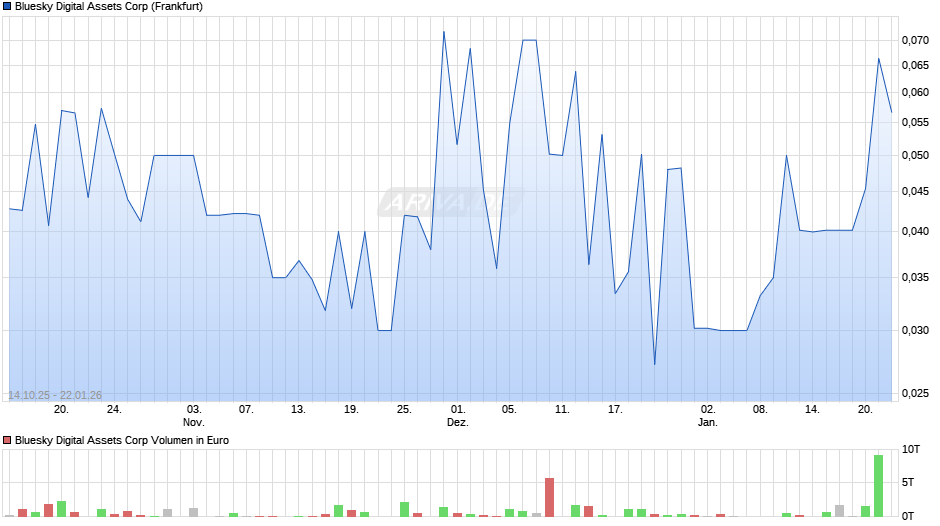Click the price axis label 0,070
Viewport: 940px width, 526px height.
[915, 40]
